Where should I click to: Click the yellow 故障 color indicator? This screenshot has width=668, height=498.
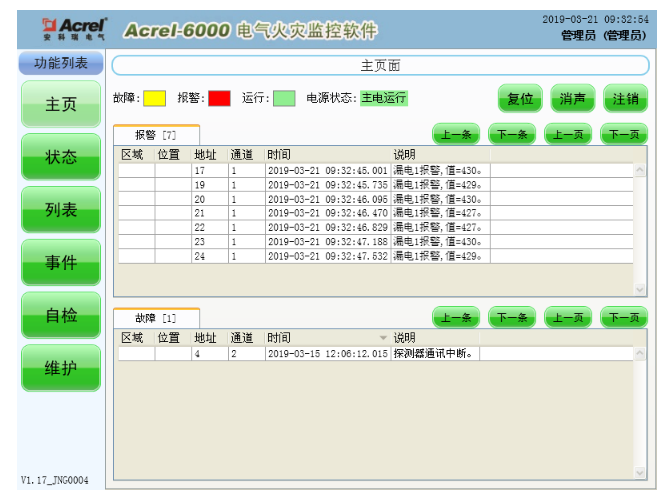tap(154, 98)
